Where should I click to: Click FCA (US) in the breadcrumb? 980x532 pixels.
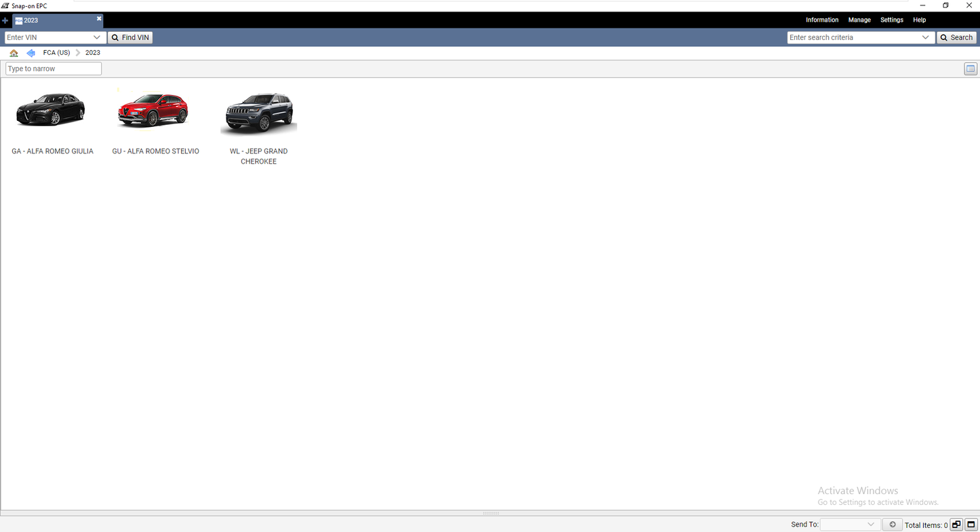click(56, 53)
